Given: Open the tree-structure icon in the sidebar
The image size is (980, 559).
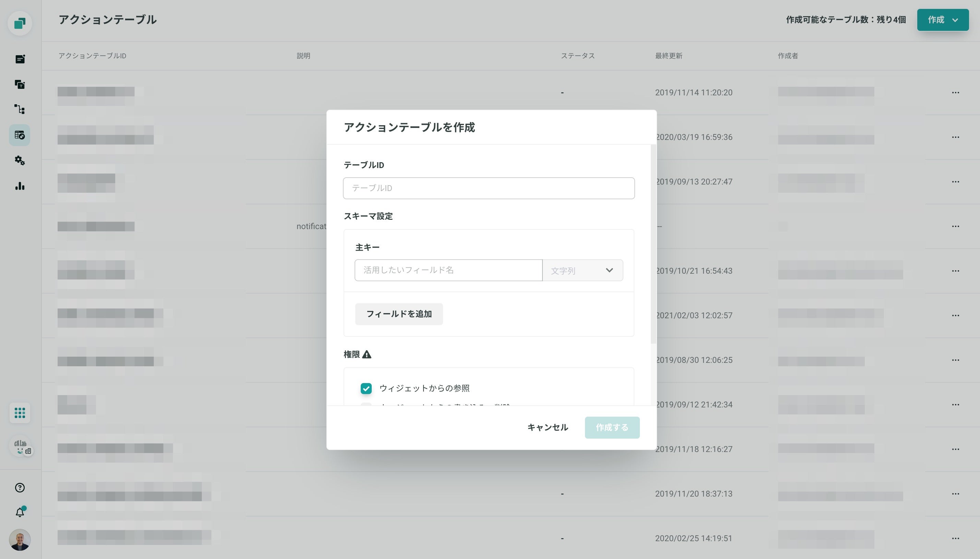Looking at the screenshot, I should pyautogui.click(x=20, y=109).
